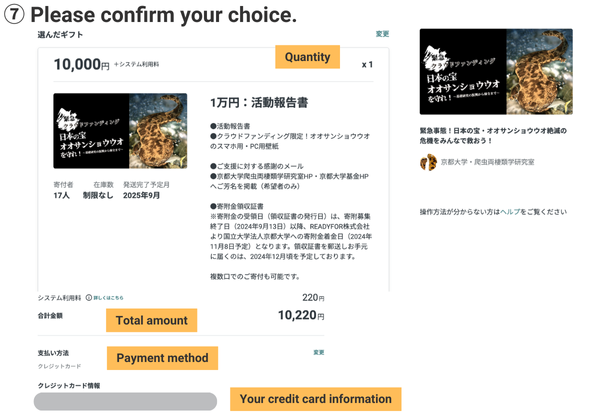Open the ヘルプ help link

click(511, 212)
